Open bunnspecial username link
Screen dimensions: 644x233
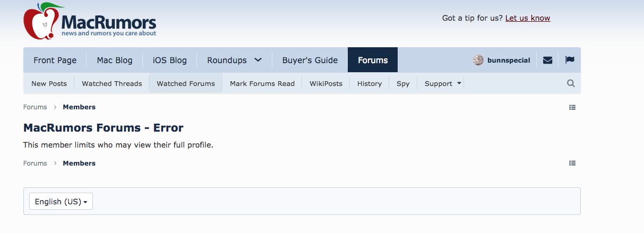click(x=509, y=60)
